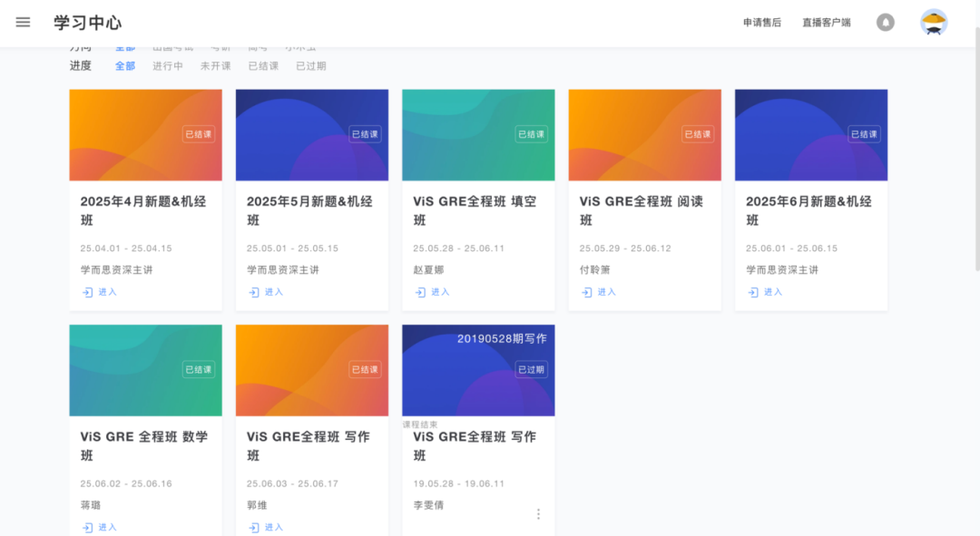The image size is (980, 536).
Task: Open the user avatar menu
Action: (x=934, y=22)
